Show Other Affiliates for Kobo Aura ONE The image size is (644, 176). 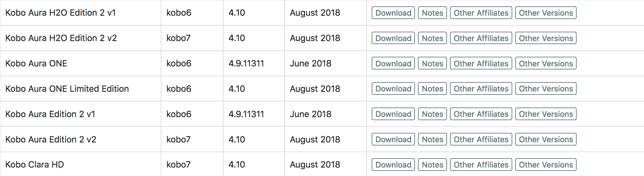coord(481,63)
